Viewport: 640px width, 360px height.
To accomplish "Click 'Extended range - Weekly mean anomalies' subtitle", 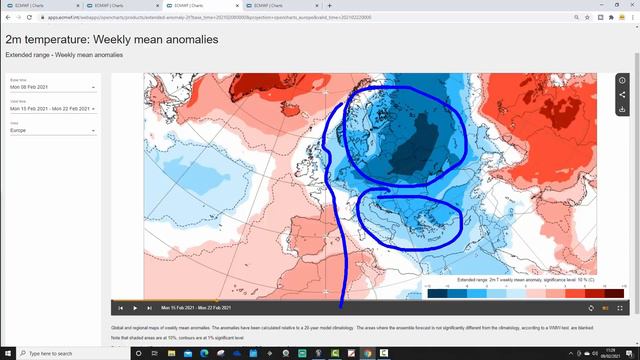I will [64, 55].
